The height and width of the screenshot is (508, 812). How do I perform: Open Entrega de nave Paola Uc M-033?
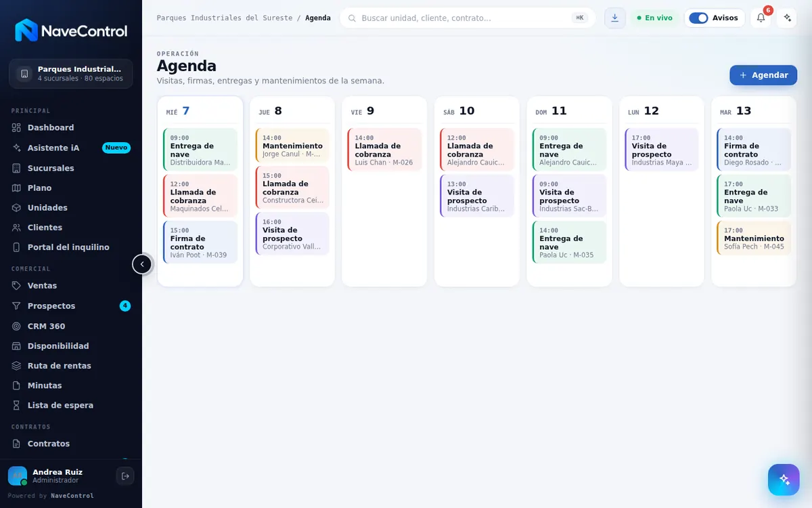coord(754,196)
